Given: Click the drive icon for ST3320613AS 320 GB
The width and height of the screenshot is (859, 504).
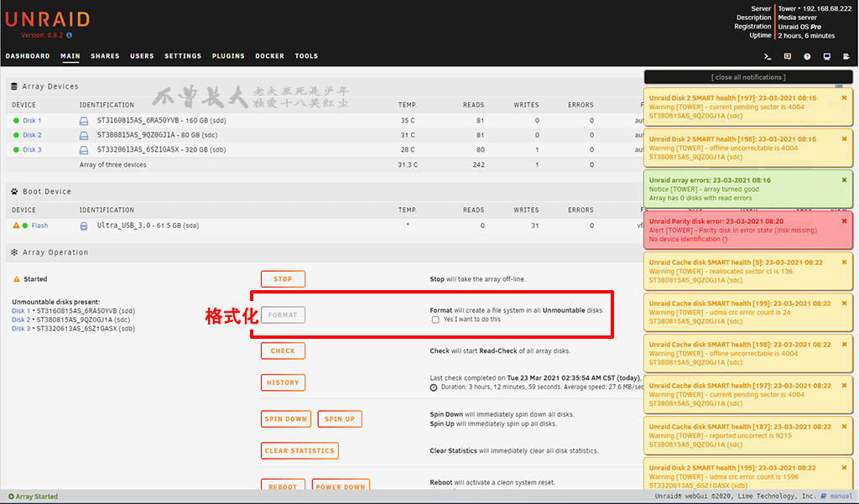Looking at the screenshot, I should pyautogui.click(x=84, y=150).
